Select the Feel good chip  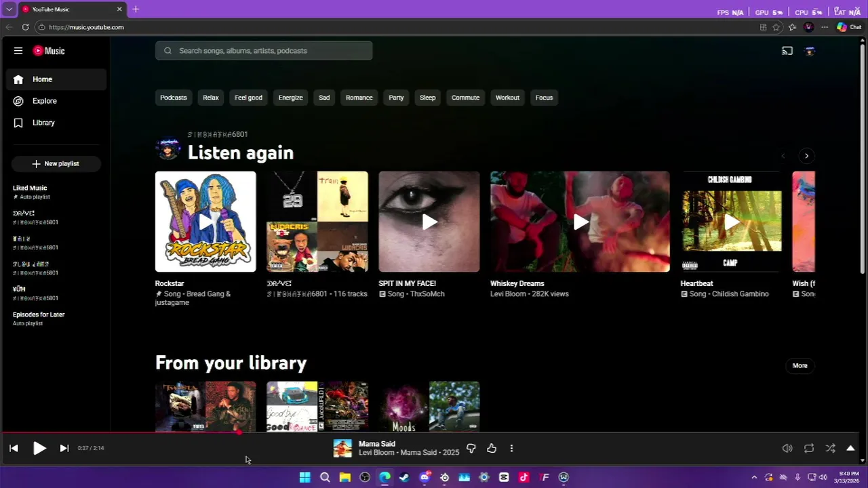[x=248, y=98]
